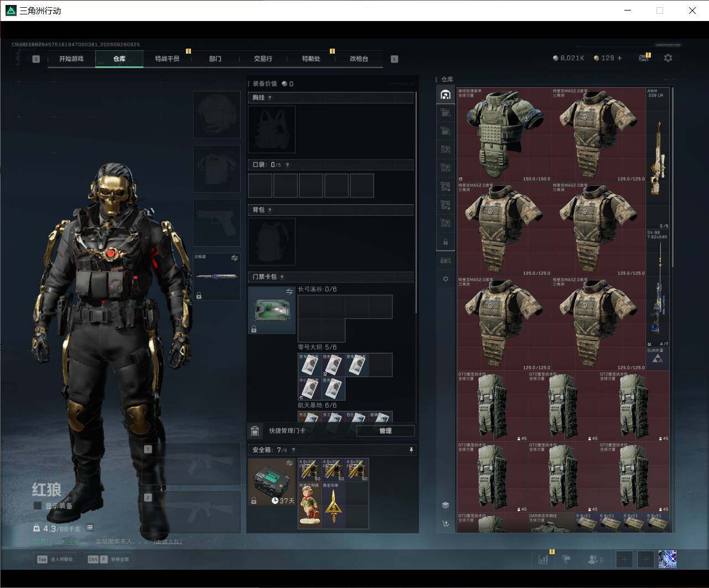
Task: Click the warehouse vertical scrollbar
Action: 672,177
